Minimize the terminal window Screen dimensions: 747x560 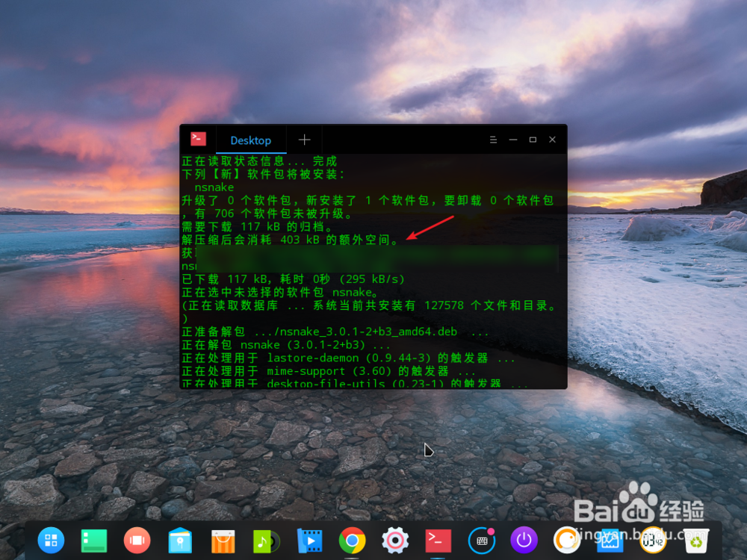pos(513,140)
